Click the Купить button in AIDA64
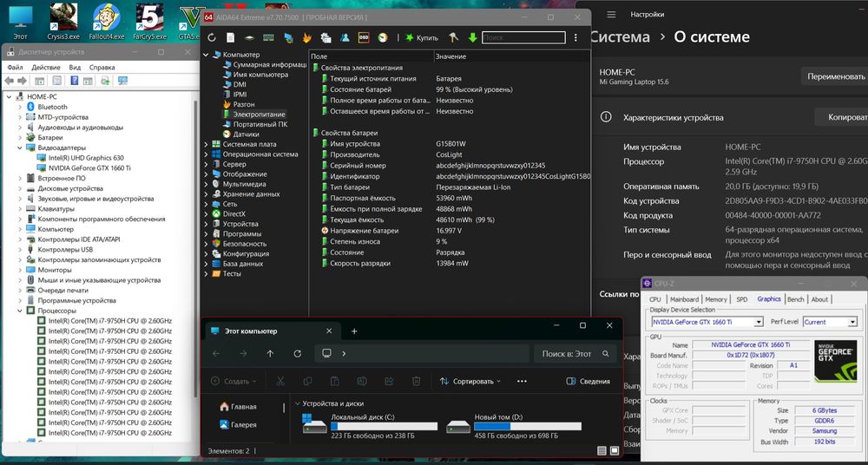Image resolution: width=868 pixels, height=465 pixels. (x=420, y=38)
